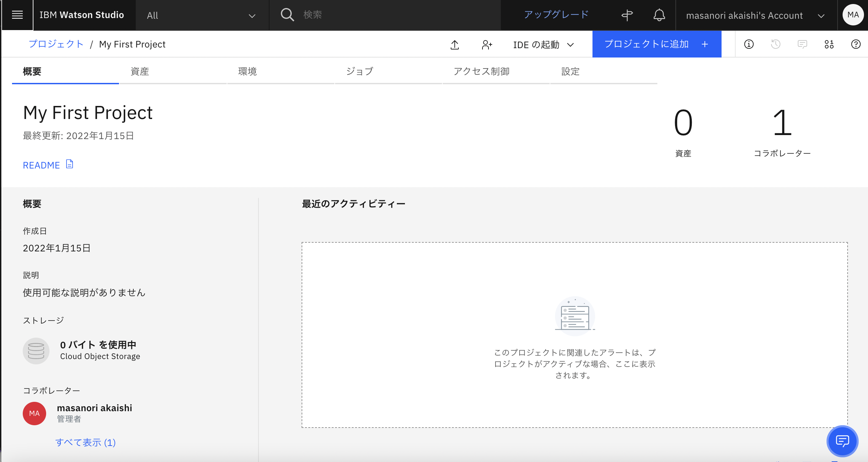Open project comments panel
Viewport: 868px width, 462px height.
click(x=802, y=44)
